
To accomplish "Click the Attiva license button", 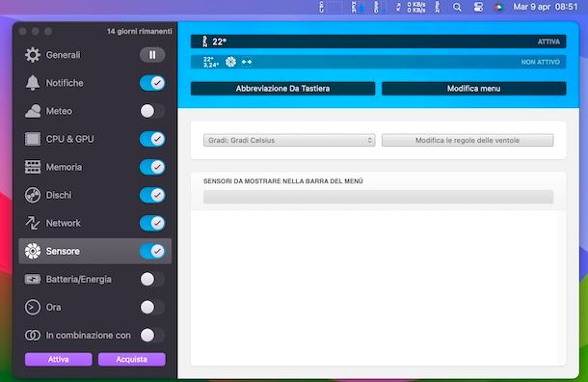I will (x=59, y=359).
